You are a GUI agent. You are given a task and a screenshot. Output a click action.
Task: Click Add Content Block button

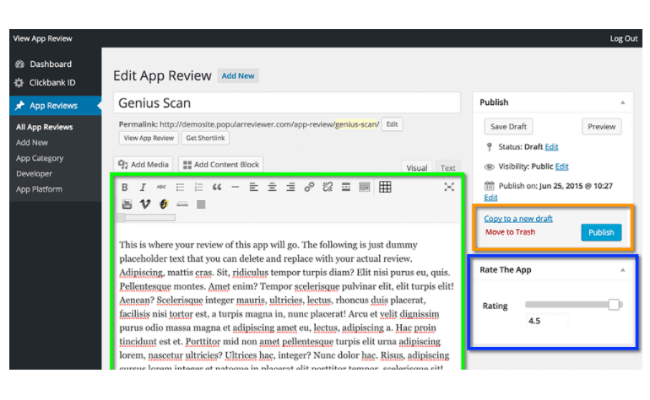pyautogui.click(x=221, y=165)
